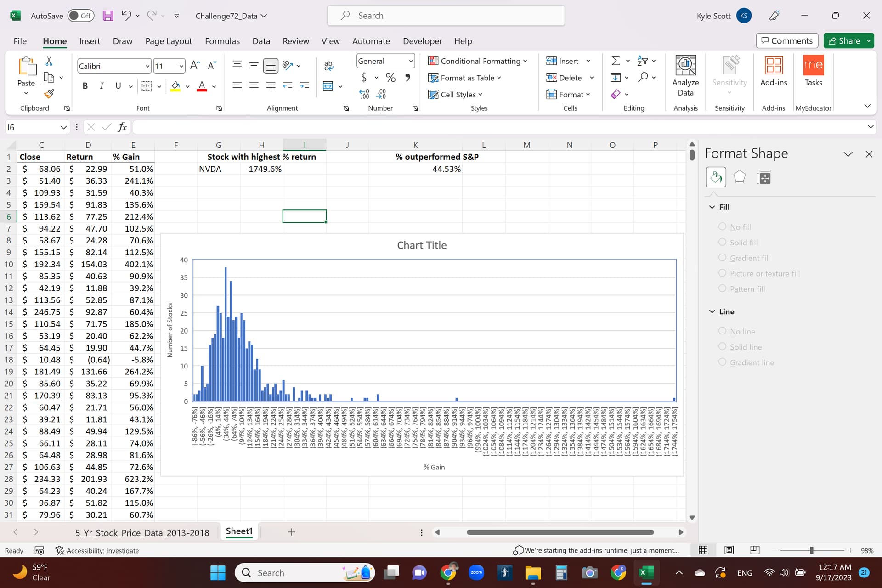This screenshot has width=882, height=588.
Task: Switch to the Insert ribbon tab
Action: 90,41
